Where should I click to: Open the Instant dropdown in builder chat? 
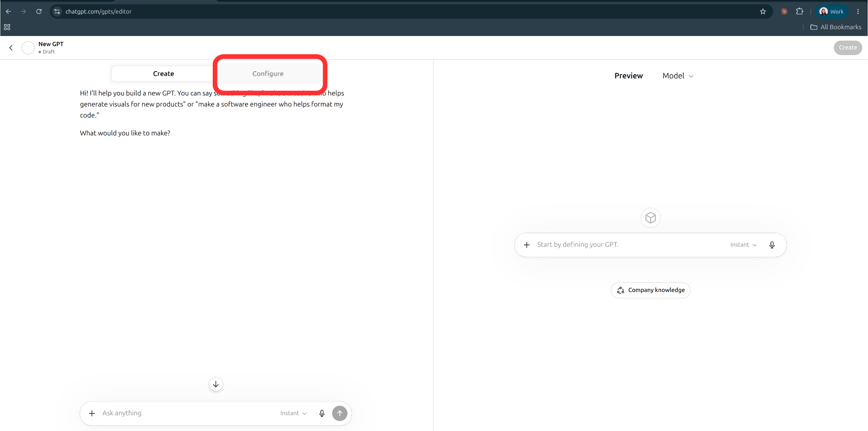coord(293,413)
